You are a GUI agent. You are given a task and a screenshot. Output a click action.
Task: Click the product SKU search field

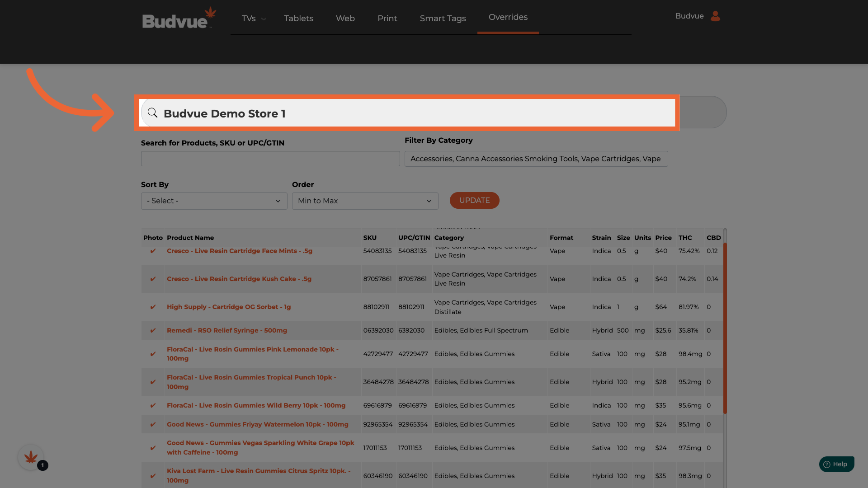pyautogui.click(x=270, y=159)
